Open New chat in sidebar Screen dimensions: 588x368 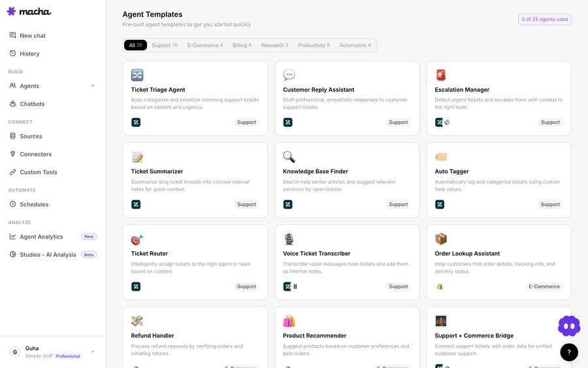(52, 35)
